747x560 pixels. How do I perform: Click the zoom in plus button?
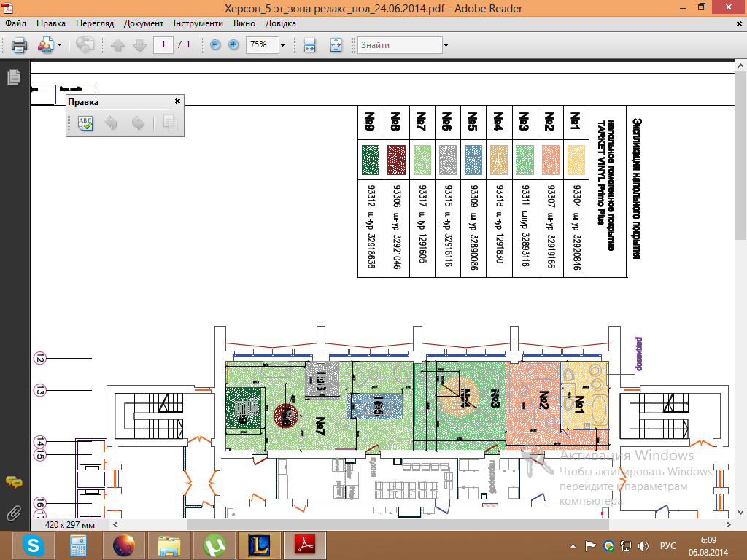point(233,45)
